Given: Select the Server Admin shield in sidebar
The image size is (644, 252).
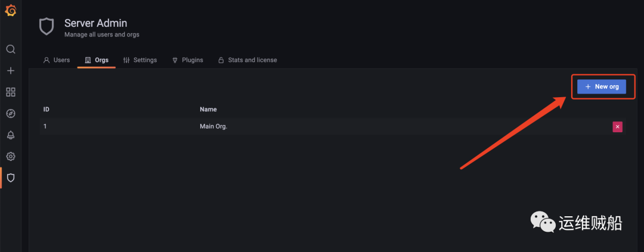Looking at the screenshot, I should coord(11,178).
